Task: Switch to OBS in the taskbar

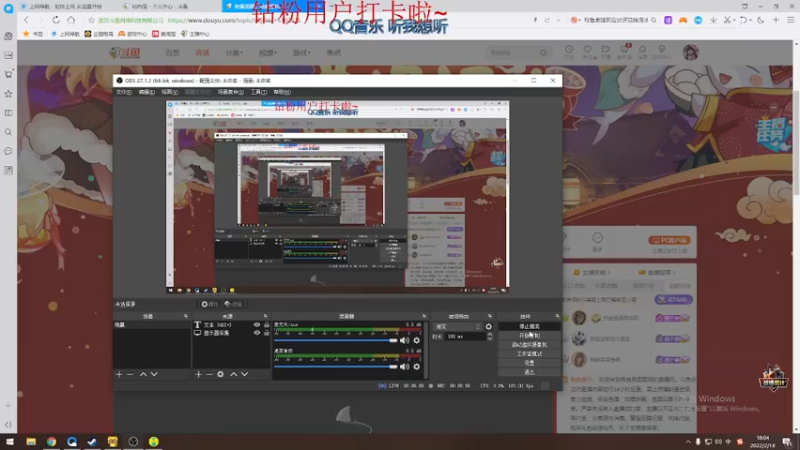Action: coord(133,441)
